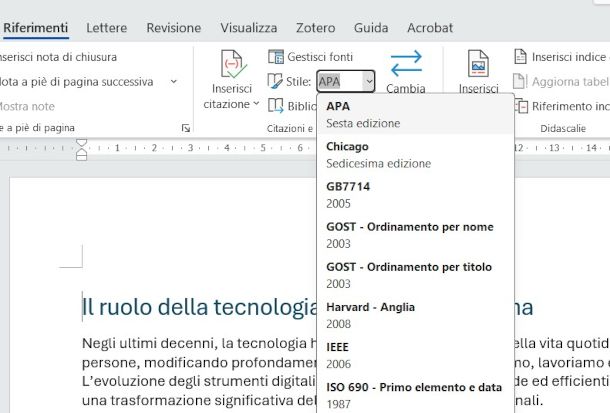Click the Mostra note button
The image size is (610, 413).
pyautogui.click(x=27, y=106)
